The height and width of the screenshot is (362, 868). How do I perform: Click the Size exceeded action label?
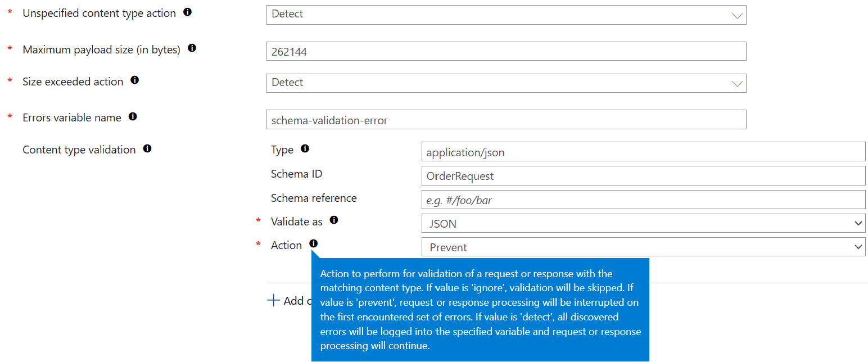click(x=73, y=82)
